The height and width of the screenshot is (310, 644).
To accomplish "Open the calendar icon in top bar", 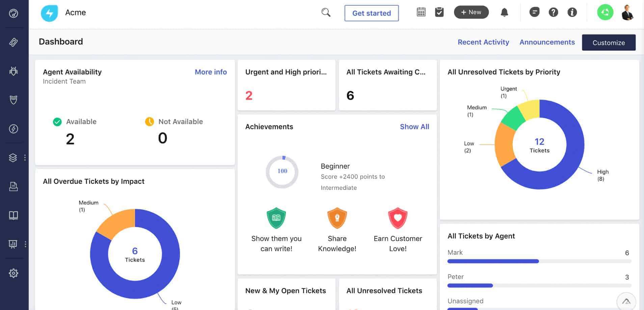I will pos(421,12).
